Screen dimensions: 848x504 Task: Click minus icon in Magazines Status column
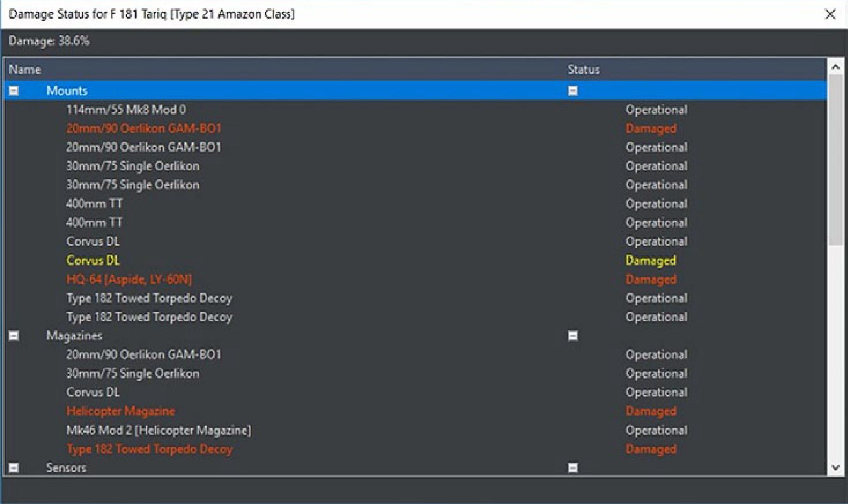point(573,336)
